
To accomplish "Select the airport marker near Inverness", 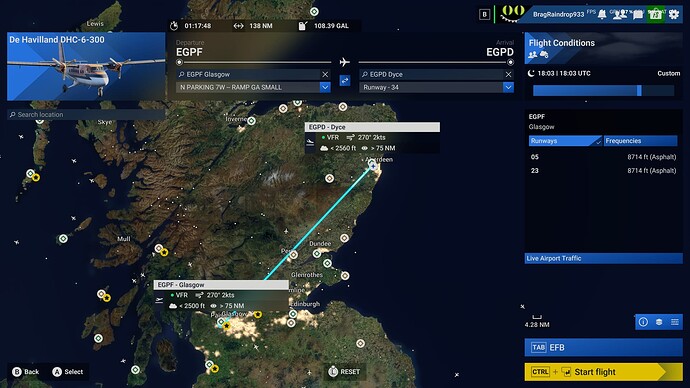I will point(251,121).
